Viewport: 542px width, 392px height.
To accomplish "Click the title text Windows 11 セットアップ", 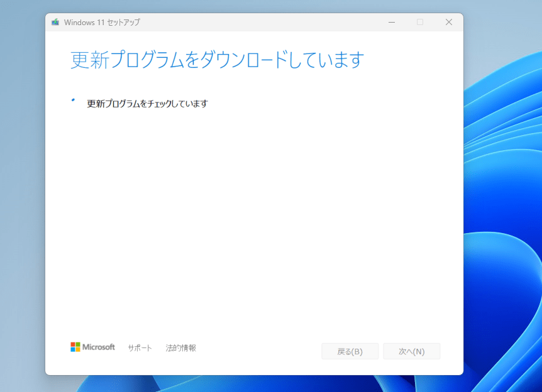I will point(102,23).
